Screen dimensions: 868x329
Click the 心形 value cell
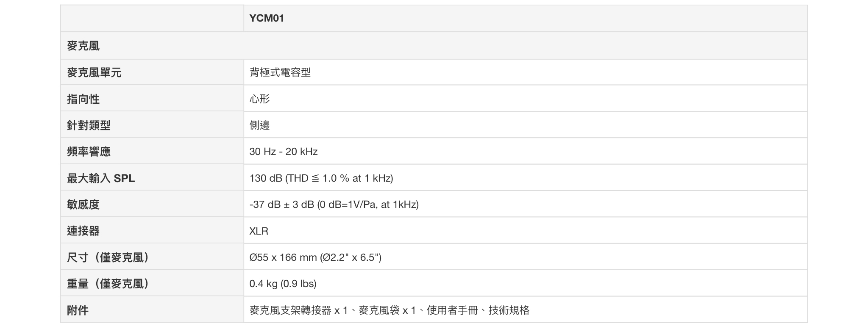[260, 99]
